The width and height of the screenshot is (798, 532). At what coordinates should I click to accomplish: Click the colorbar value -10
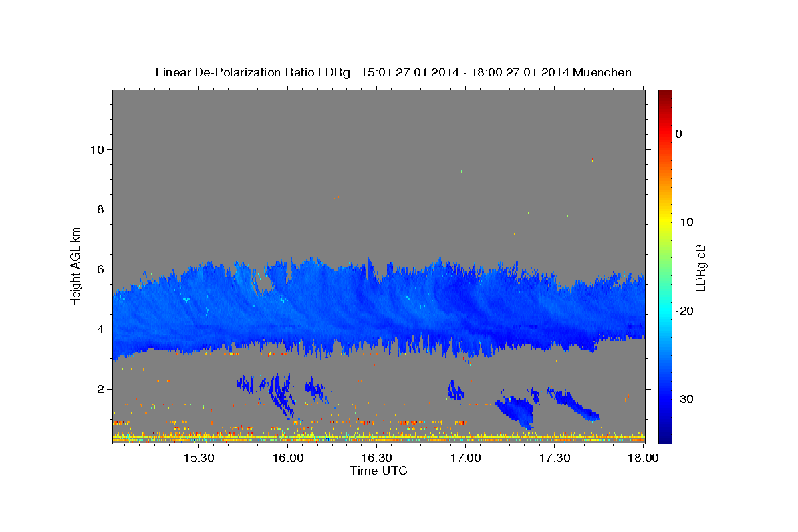pos(684,222)
